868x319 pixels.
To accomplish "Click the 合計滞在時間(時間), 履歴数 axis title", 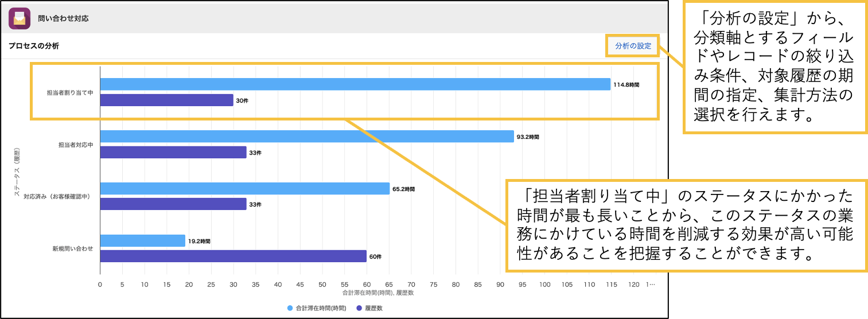I will pyautogui.click(x=378, y=293).
